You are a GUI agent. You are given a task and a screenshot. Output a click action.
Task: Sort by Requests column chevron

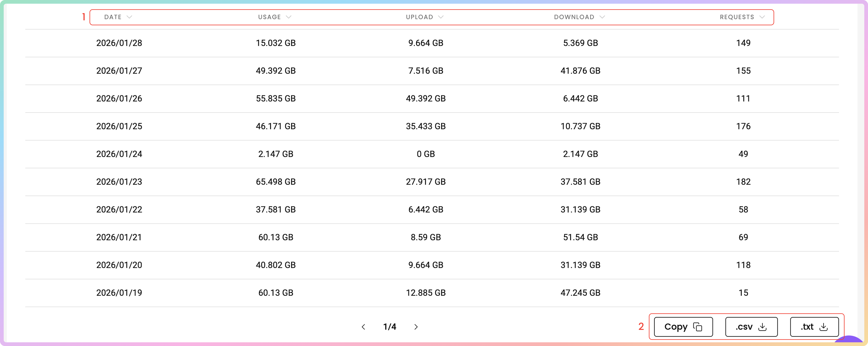coord(762,17)
